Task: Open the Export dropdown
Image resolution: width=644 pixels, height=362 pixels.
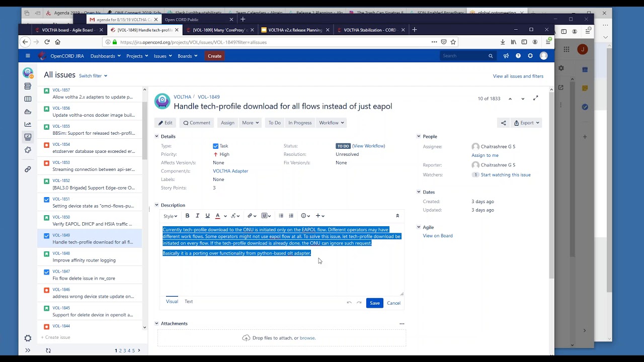Action: pos(526,123)
